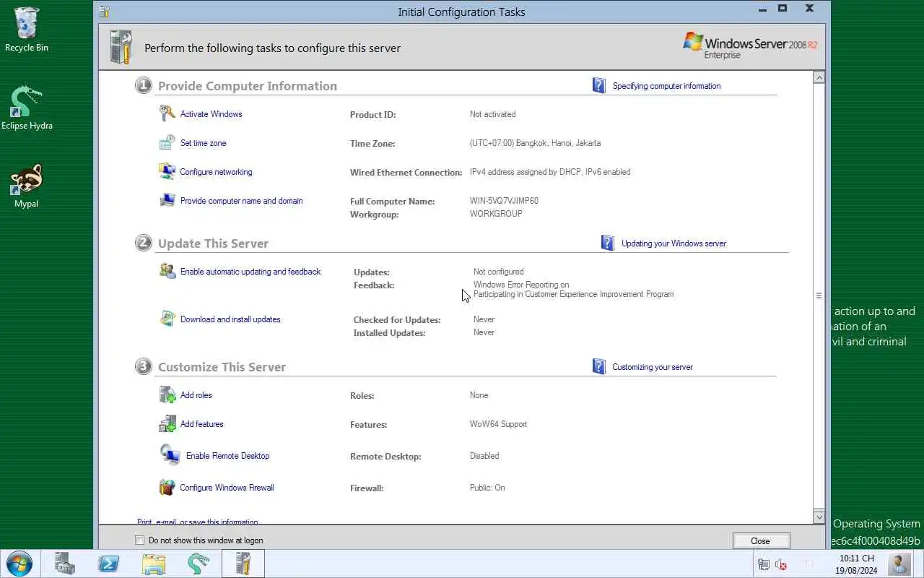Click the Configure Windows Firewall link
The height and width of the screenshot is (578, 924).
(x=227, y=488)
